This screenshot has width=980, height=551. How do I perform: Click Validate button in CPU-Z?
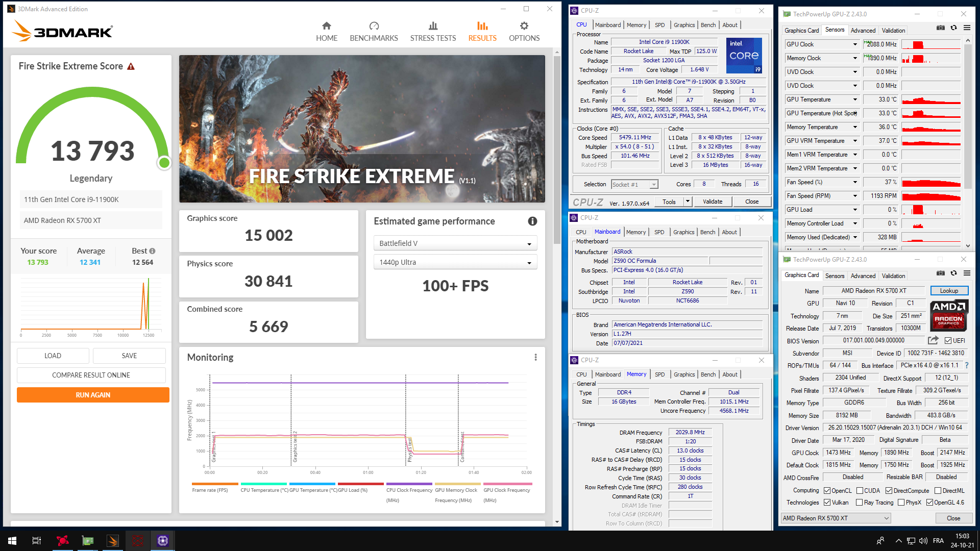[x=713, y=202]
